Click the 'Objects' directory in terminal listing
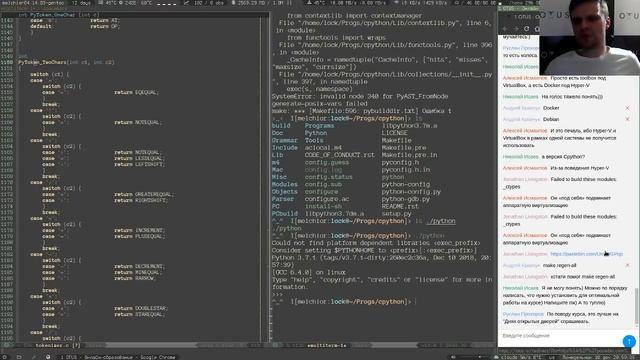The image size is (640, 360). [284, 192]
